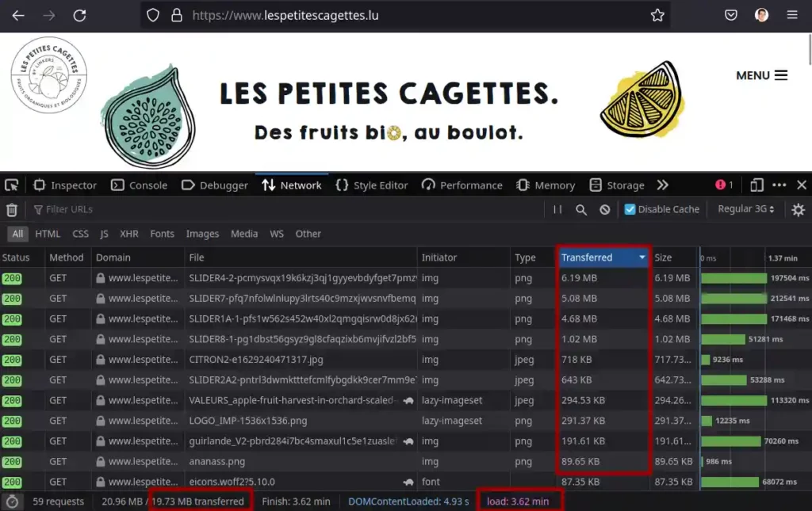Screen dimensions: 812x511
Task: Open Network settings gear icon
Action: 798,210
